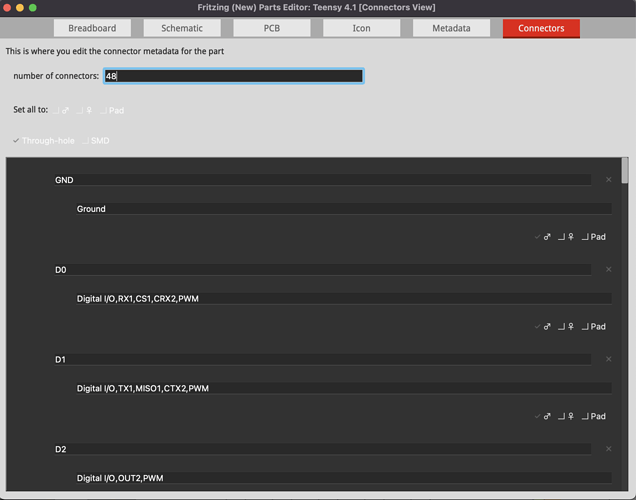Edit the D2 connector name field
The width and height of the screenshot is (636, 500).
[323, 449]
